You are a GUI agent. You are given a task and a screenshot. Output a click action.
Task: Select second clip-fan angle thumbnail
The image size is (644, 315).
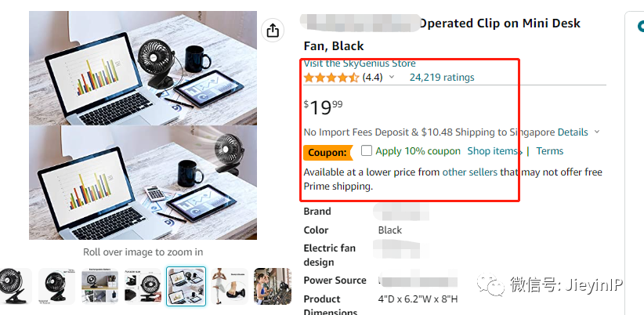(x=57, y=287)
